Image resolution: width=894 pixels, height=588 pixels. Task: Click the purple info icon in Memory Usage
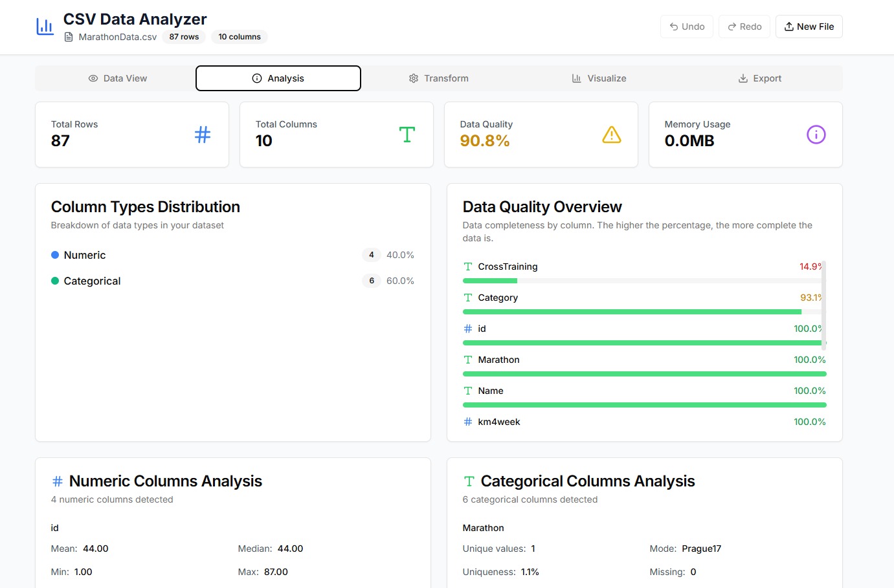(x=816, y=135)
